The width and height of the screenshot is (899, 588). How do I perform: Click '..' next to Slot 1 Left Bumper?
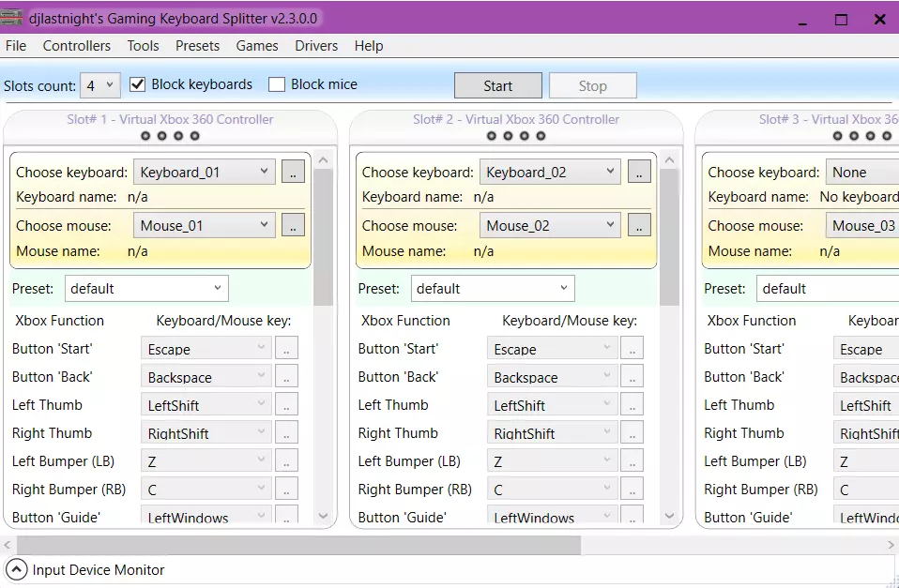point(286,460)
